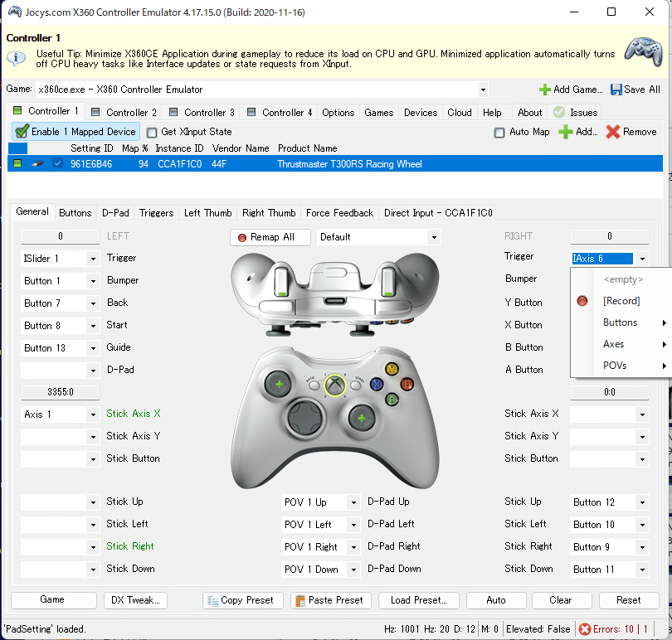Open right Stick Down Button 11 dropdown
This screenshot has height=640, width=672.
(x=642, y=570)
